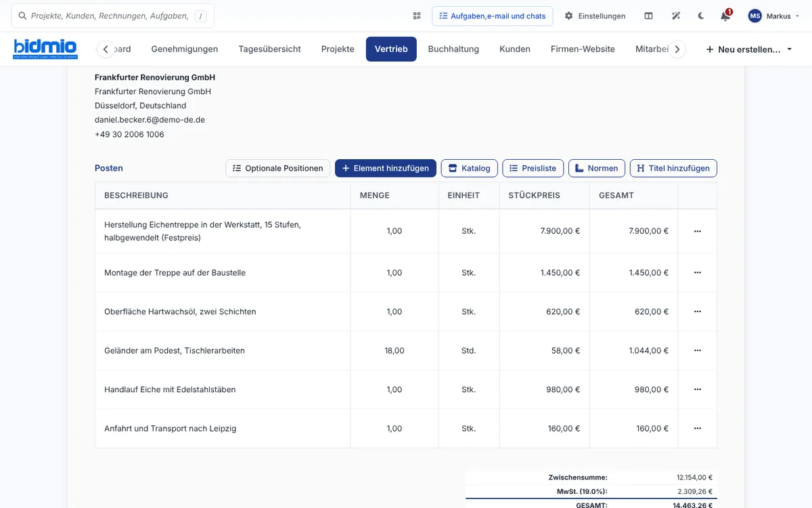Open row options for Anfahrt und Transport

(698, 429)
